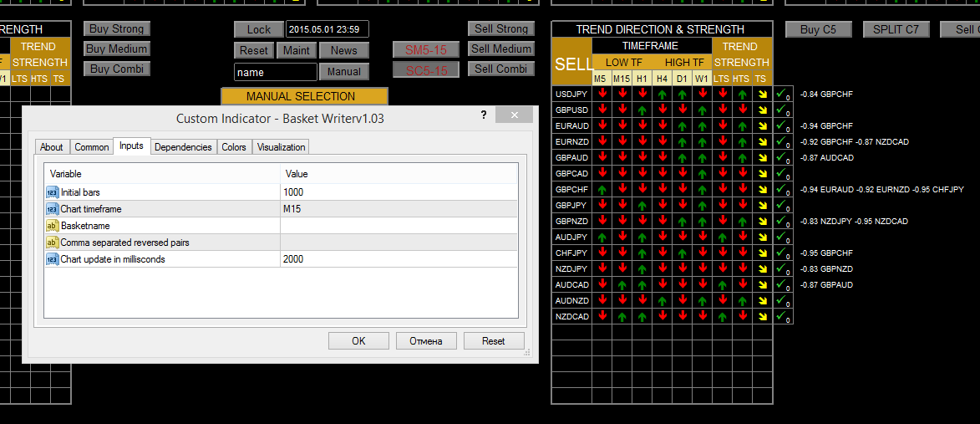Image resolution: width=980 pixels, height=424 pixels.
Task: Click OK in the Basket Writer dialog
Action: (x=358, y=341)
